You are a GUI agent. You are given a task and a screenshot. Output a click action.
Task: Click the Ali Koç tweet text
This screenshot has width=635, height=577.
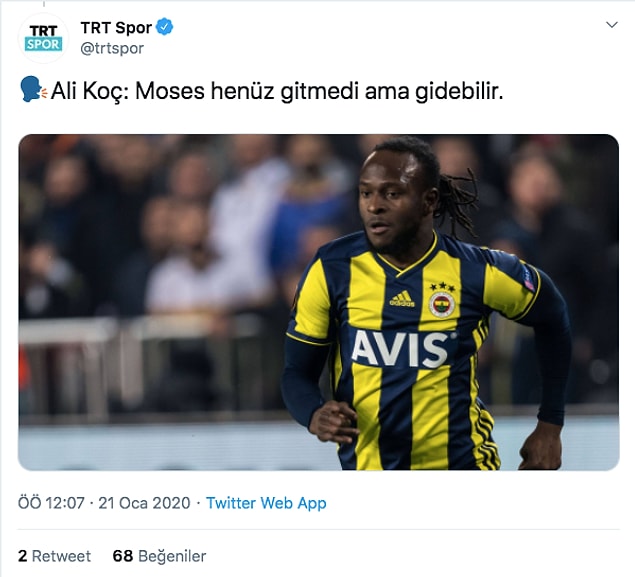click(x=277, y=91)
